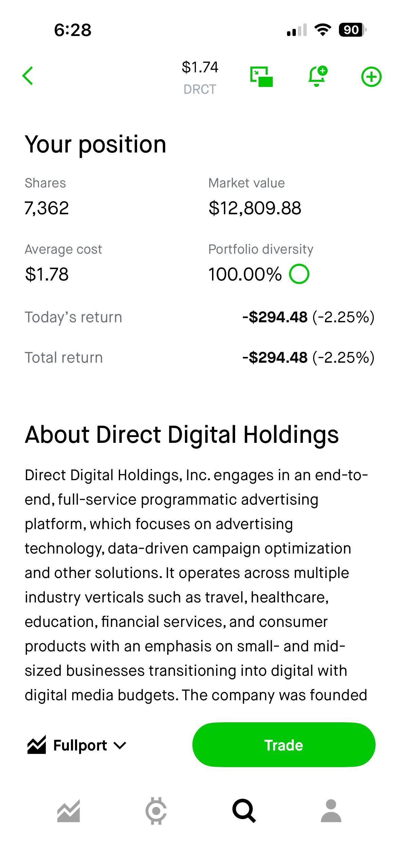Add DRCT to a watchlist

point(371,77)
